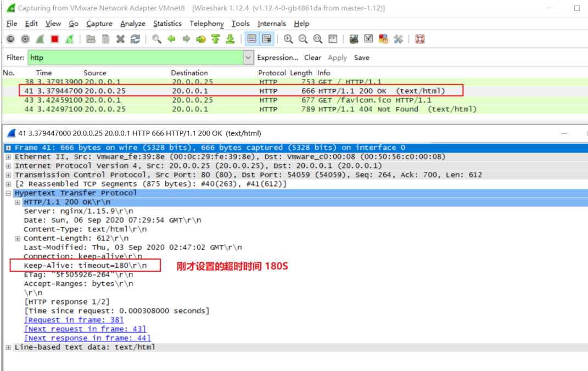588x371 pixels.
Task: Zoom in on packet text
Action: click(288, 39)
